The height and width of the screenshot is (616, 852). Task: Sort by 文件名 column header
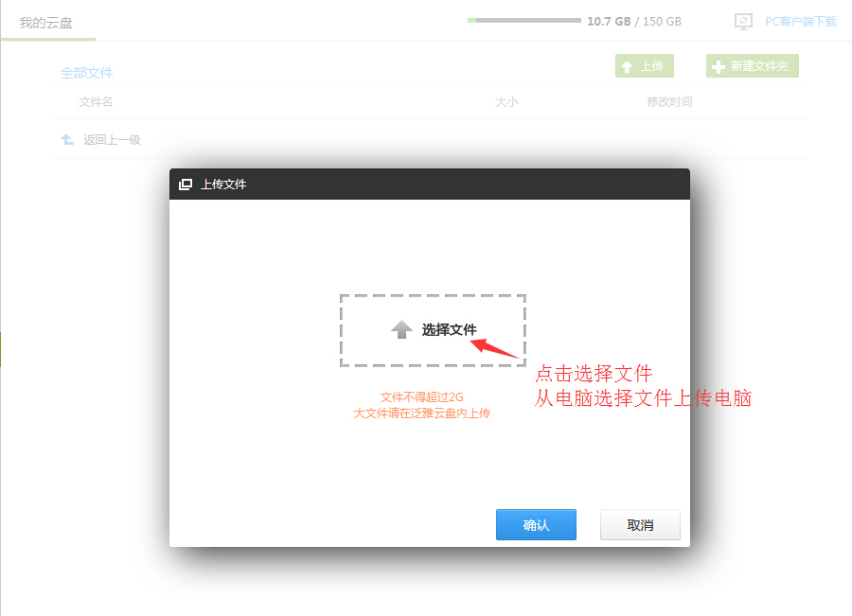(x=96, y=101)
